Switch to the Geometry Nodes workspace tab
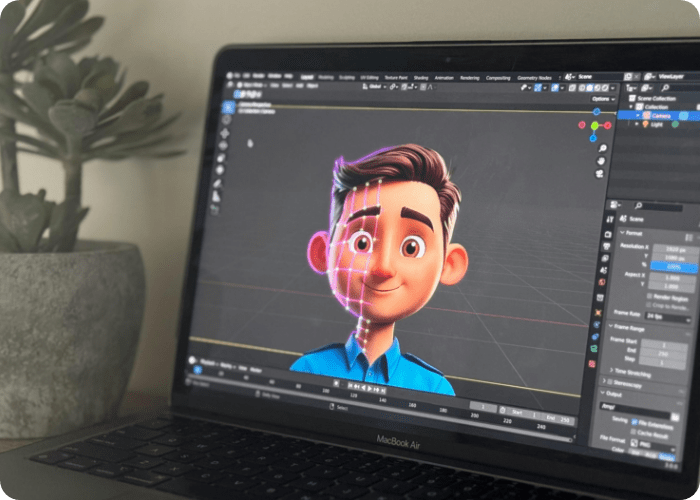The height and width of the screenshot is (500, 700). coord(534,78)
